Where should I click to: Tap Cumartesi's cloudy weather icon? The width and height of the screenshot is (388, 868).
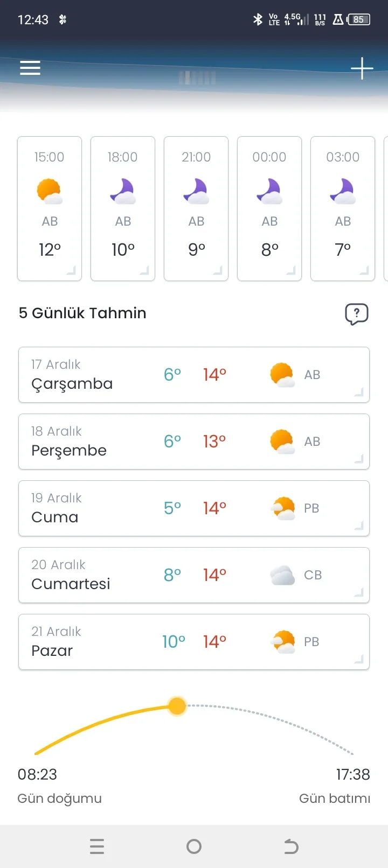pyautogui.click(x=282, y=575)
